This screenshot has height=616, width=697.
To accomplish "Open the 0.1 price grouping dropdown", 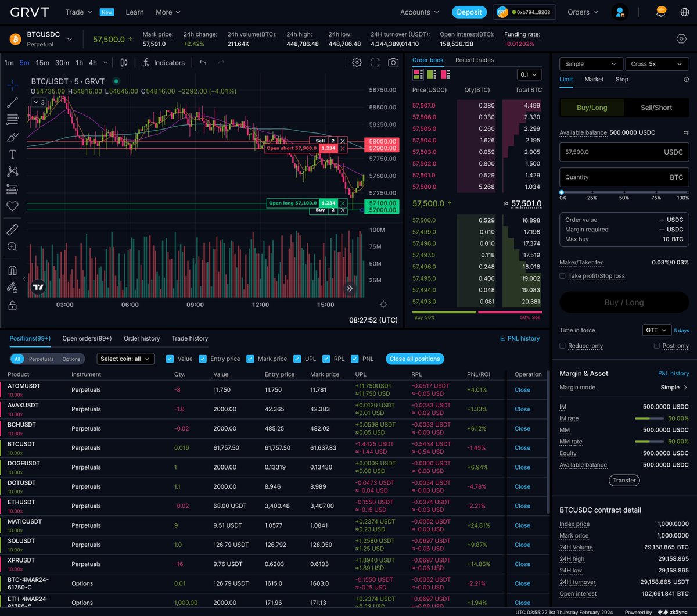I will click(529, 74).
